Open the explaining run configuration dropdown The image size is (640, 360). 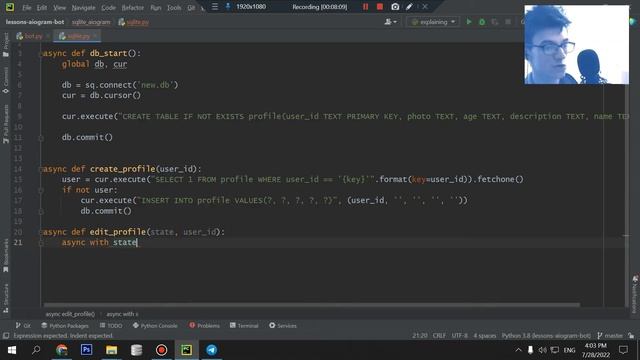click(433, 22)
